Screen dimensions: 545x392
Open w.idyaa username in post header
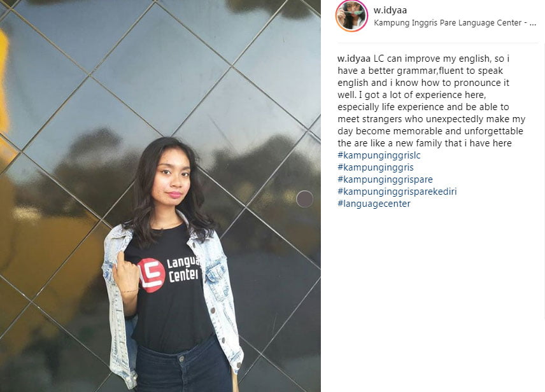coord(390,10)
